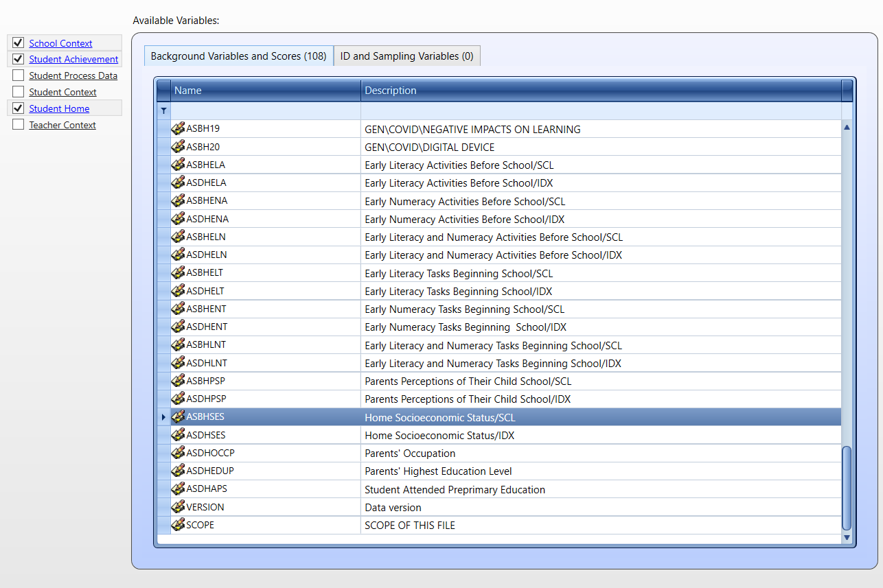The image size is (883, 588).
Task: Click the variable icon next to ASBH19
Action: (178, 128)
